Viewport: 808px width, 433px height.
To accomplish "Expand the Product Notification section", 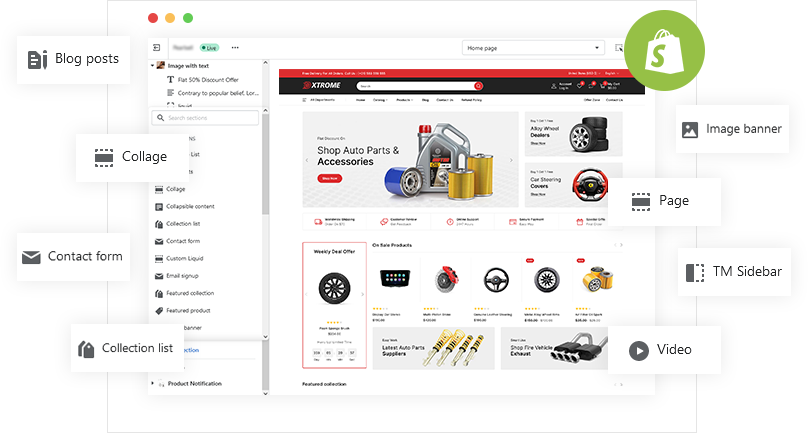I will [x=152, y=383].
